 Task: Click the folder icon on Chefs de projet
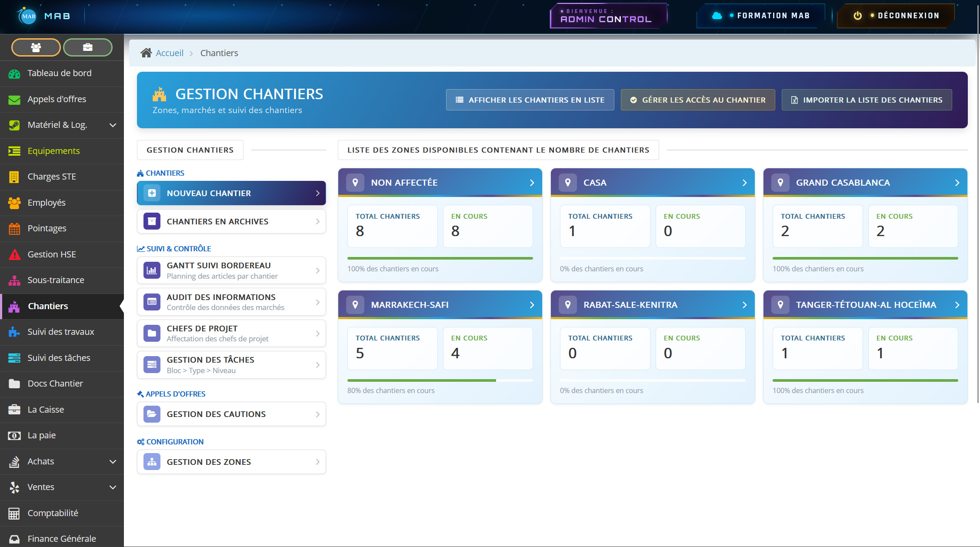coord(152,334)
